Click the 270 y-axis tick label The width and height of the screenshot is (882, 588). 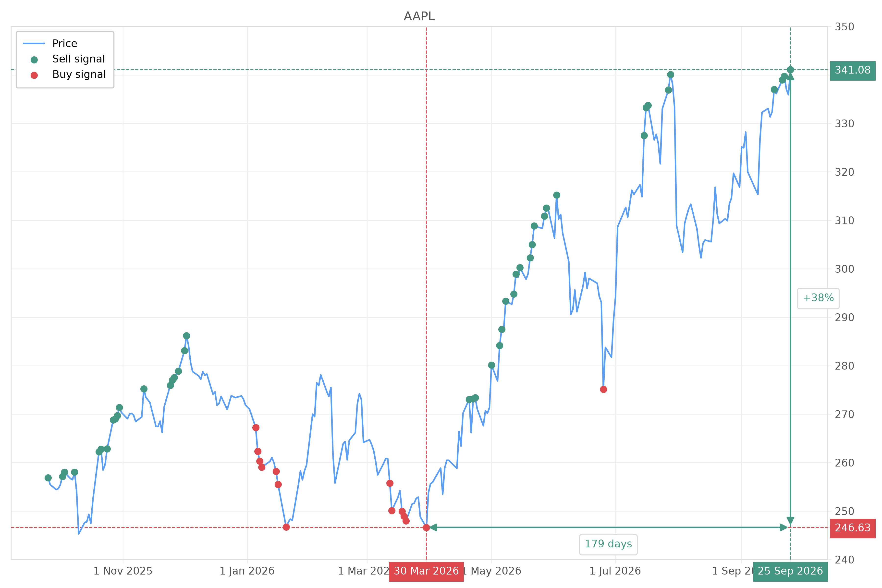point(845,414)
